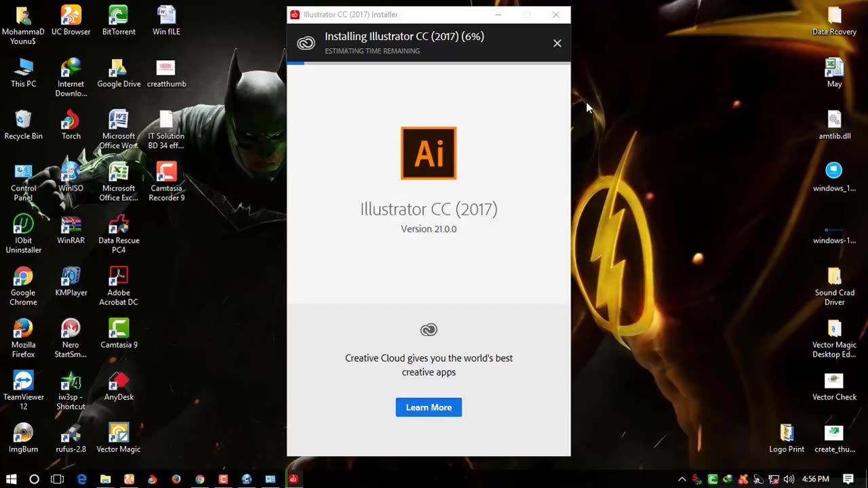This screenshot has height=488, width=868.
Task: Click the network status tray icon
Action: [774, 479]
